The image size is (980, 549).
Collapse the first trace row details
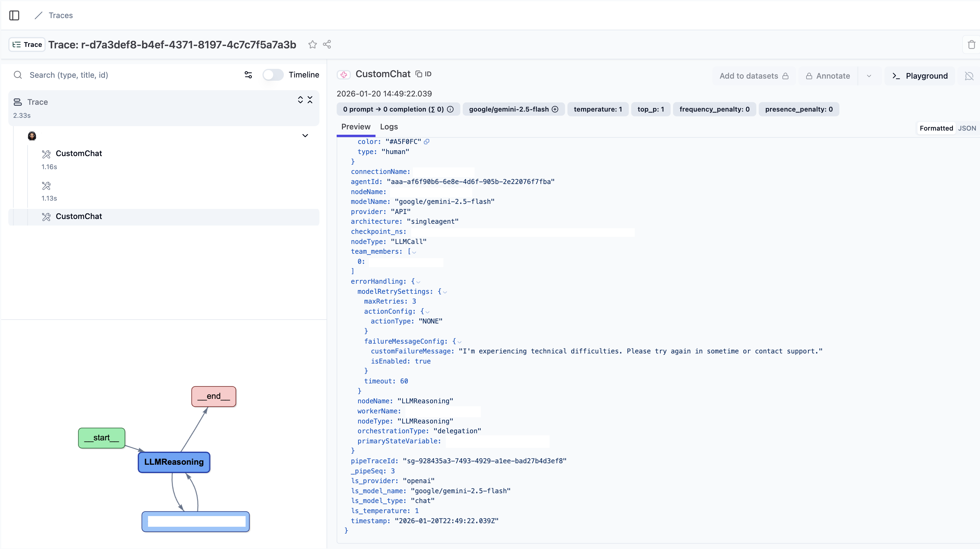[305, 136]
